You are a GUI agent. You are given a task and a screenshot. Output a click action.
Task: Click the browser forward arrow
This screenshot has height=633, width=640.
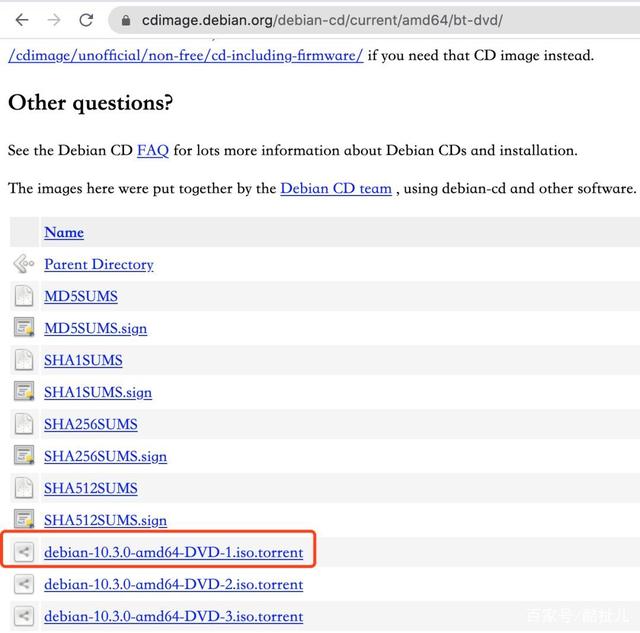pos(54,20)
